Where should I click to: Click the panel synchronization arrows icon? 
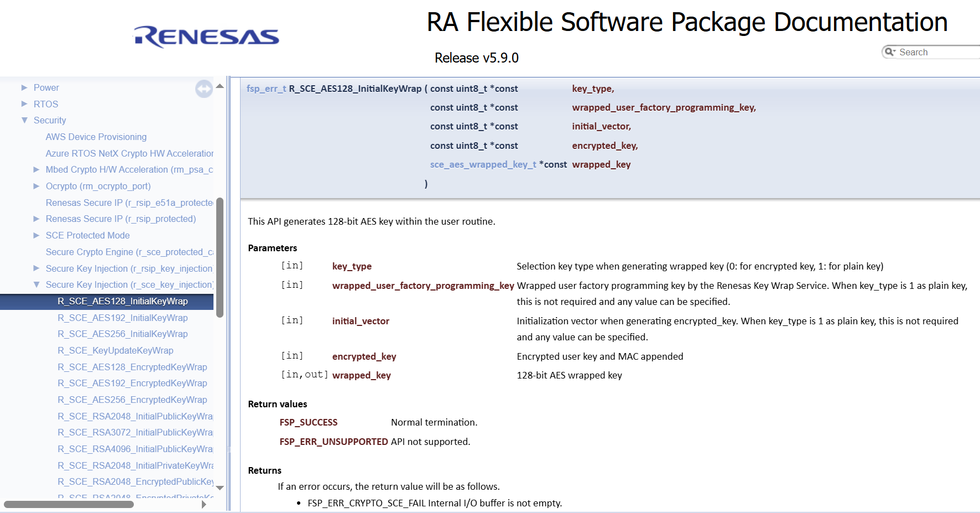click(204, 89)
